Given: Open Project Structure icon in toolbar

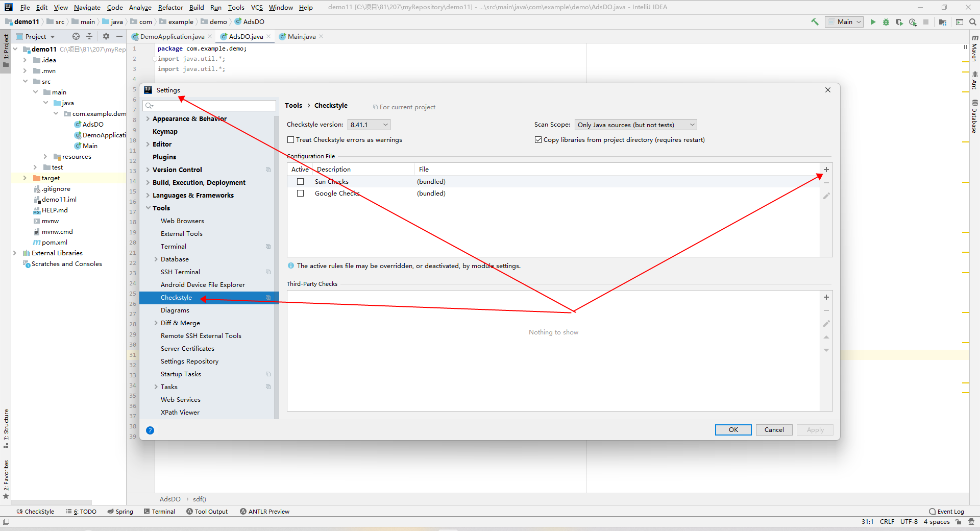Looking at the screenshot, I should [943, 22].
